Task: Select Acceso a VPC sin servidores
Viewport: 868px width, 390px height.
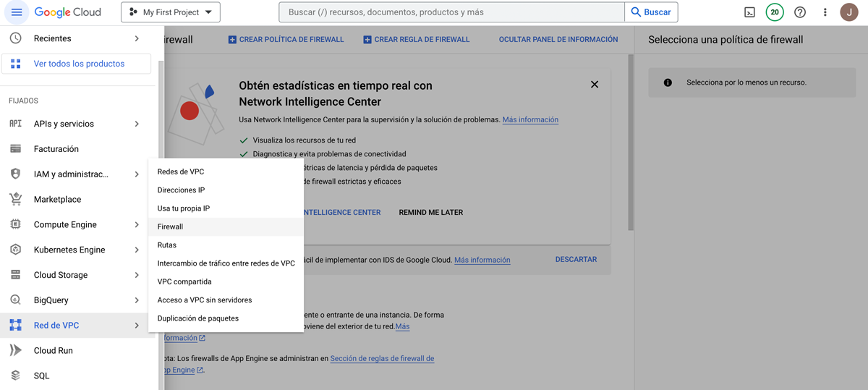Action: click(x=226, y=300)
